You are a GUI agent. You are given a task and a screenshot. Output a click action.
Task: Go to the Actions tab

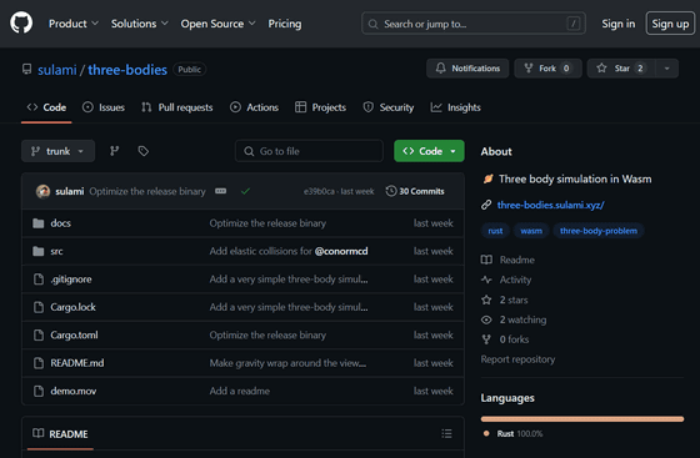(x=254, y=107)
